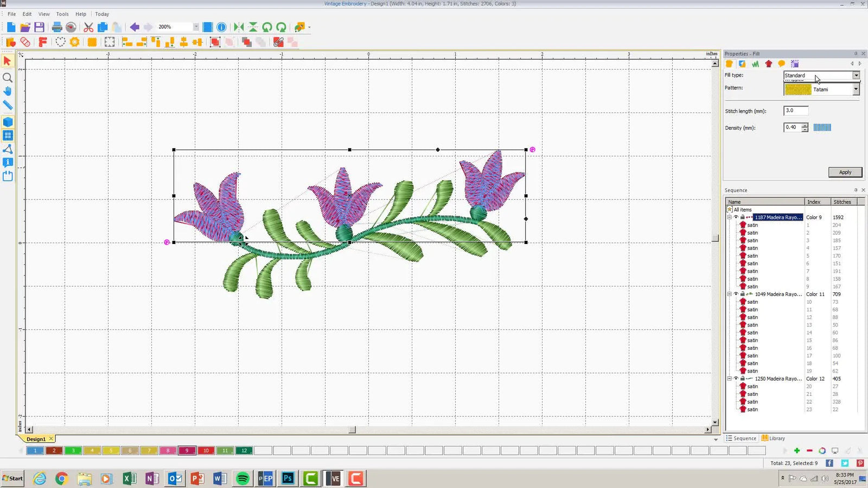Select the ruler Measure tool

pyautogui.click(x=8, y=105)
